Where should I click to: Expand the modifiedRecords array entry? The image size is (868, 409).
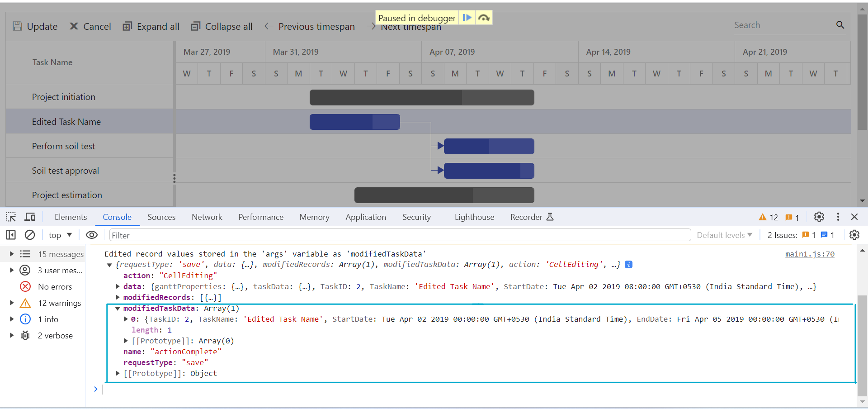pos(117,297)
